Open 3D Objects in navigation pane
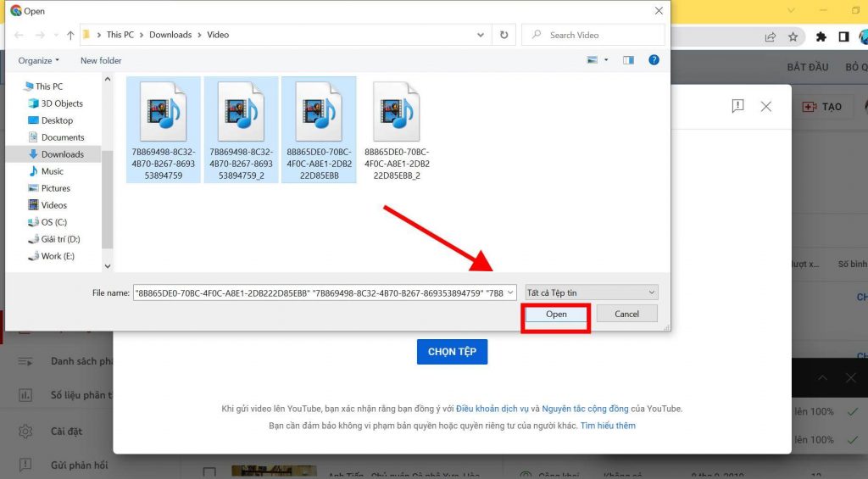The width and height of the screenshot is (868, 479). (55, 103)
